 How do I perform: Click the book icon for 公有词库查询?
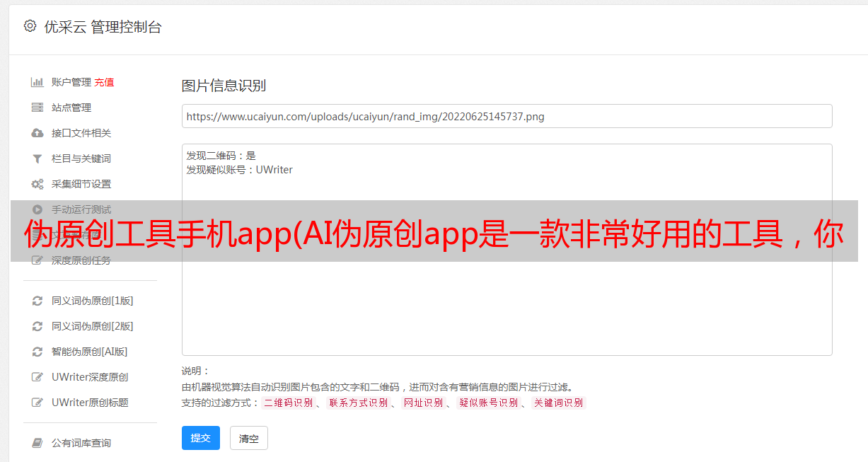tap(37, 443)
